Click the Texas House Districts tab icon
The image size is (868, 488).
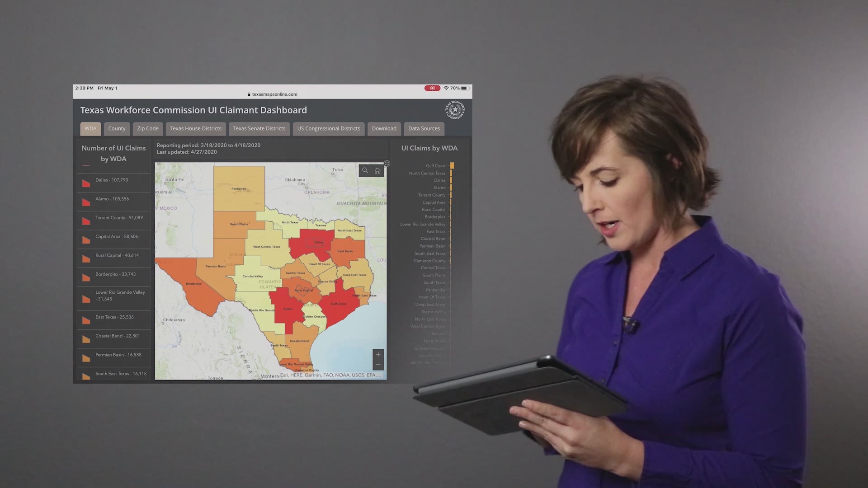pyautogui.click(x=196, y=128)
